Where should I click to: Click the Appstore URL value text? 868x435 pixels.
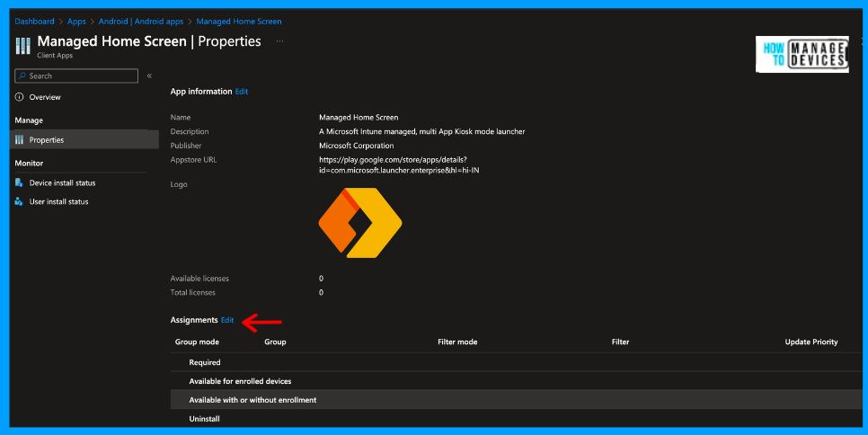[x=399, y=165]
